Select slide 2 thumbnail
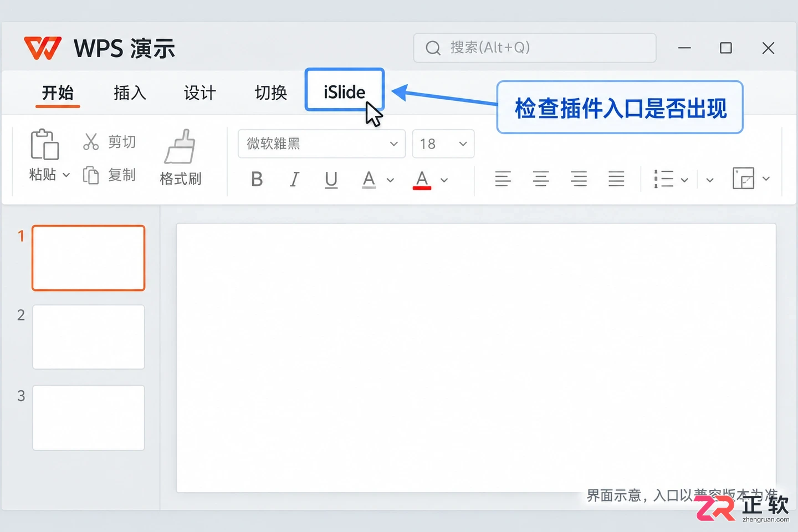The image size is (798, 532). click(x=89, y=337)
